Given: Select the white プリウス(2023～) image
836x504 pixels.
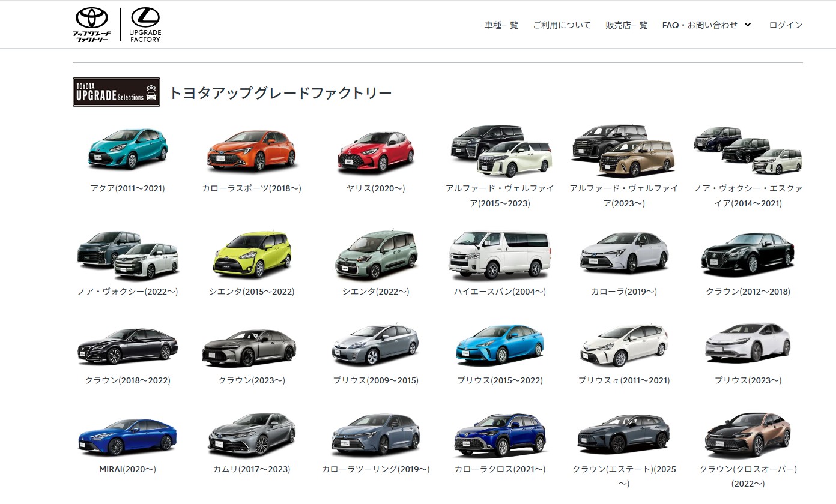Looking at the screenshot, I should (748, 343).
